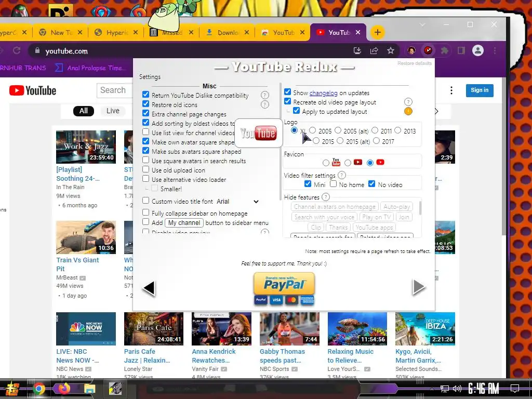Open the Chrome side panel icon
The image size is (532, 399).
pos(461,50)
